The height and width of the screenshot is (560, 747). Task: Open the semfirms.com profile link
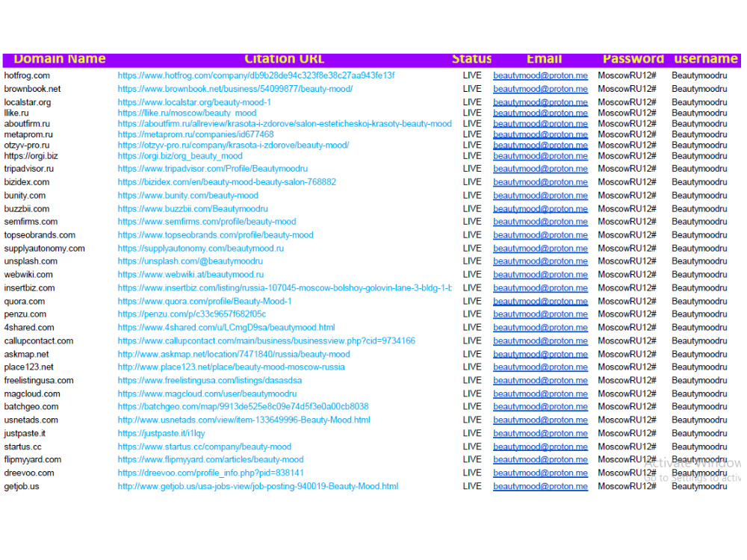207,222
